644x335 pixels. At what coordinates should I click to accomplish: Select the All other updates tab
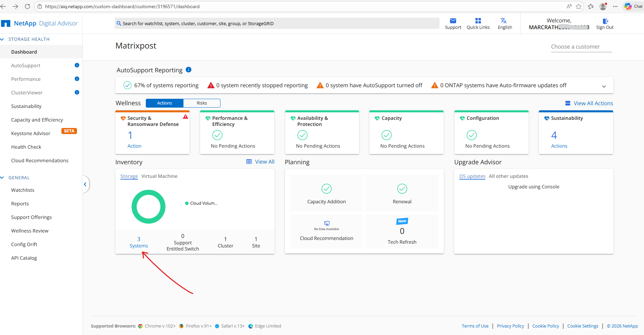pos(508,176)
